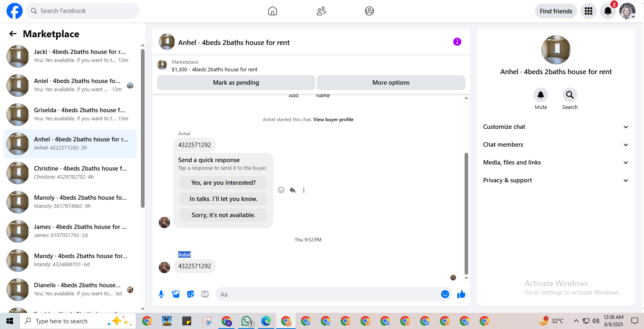Image resolution: width=644 pixels, height=329 pixels.
Task: Click the highlighted Anhel sender name
Action: (x=184, y=255)
